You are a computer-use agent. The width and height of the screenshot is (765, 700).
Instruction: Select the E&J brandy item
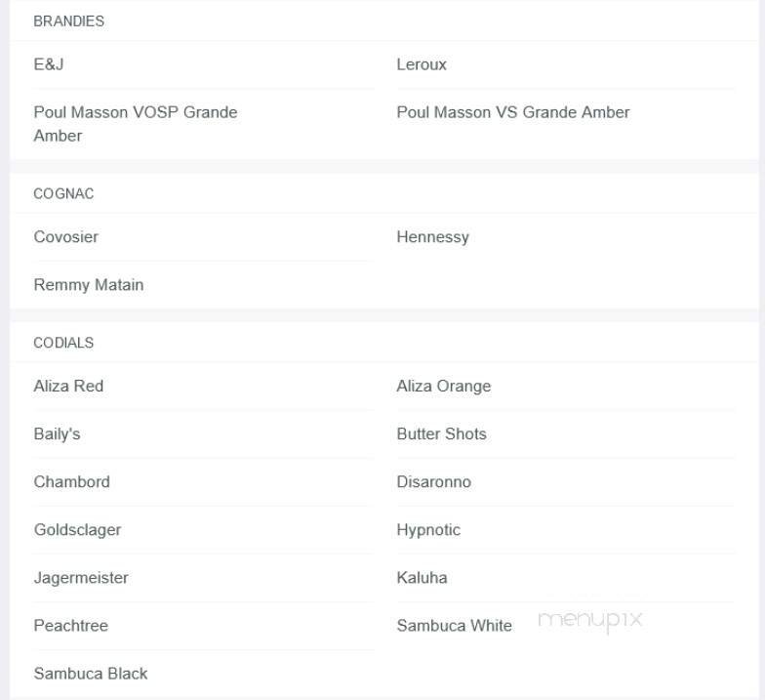pyautogui.click(x=49, y=64)
